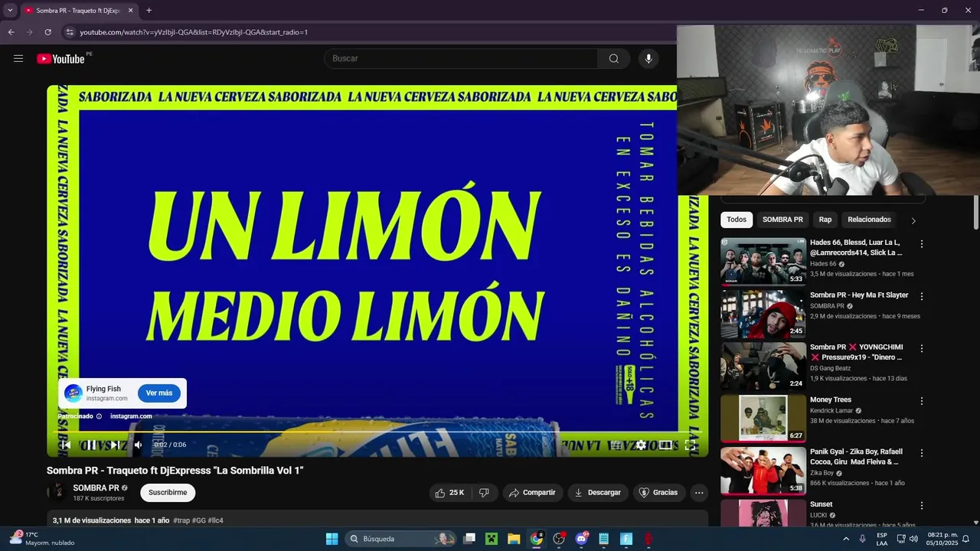Select the Relacionados filter chip

[869, 220]
